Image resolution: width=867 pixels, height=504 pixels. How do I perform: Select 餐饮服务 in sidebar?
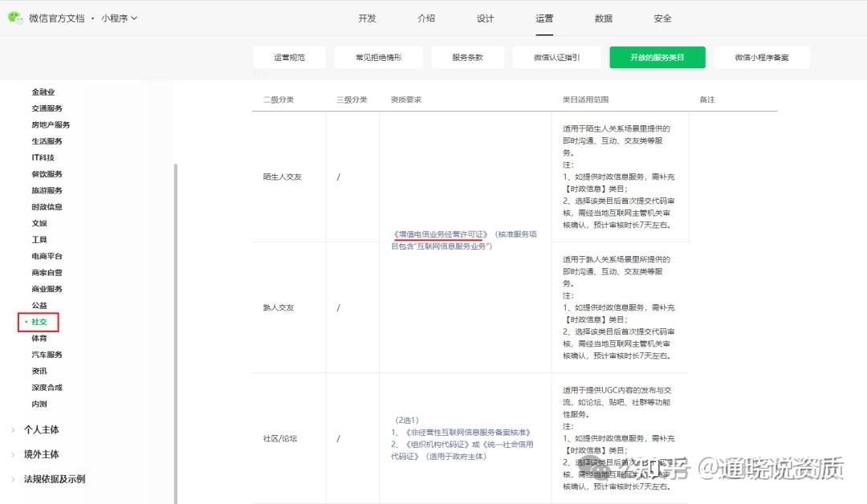tap(47, 174)
